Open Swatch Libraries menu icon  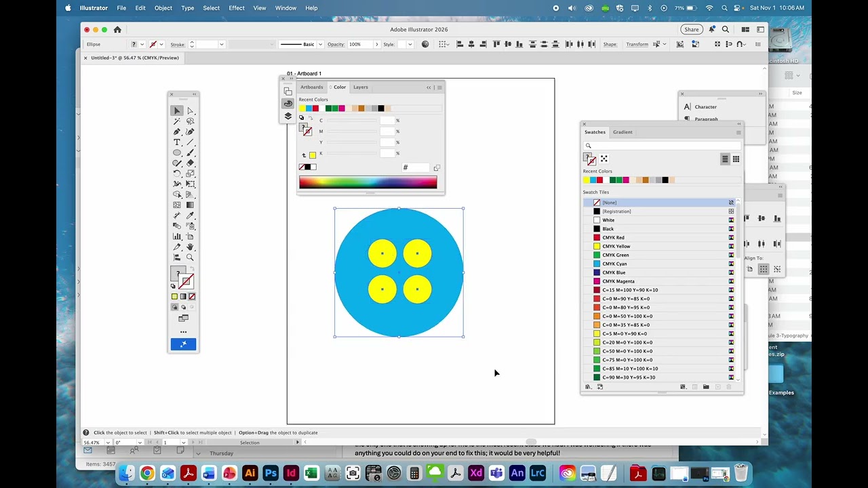point(588,387)
